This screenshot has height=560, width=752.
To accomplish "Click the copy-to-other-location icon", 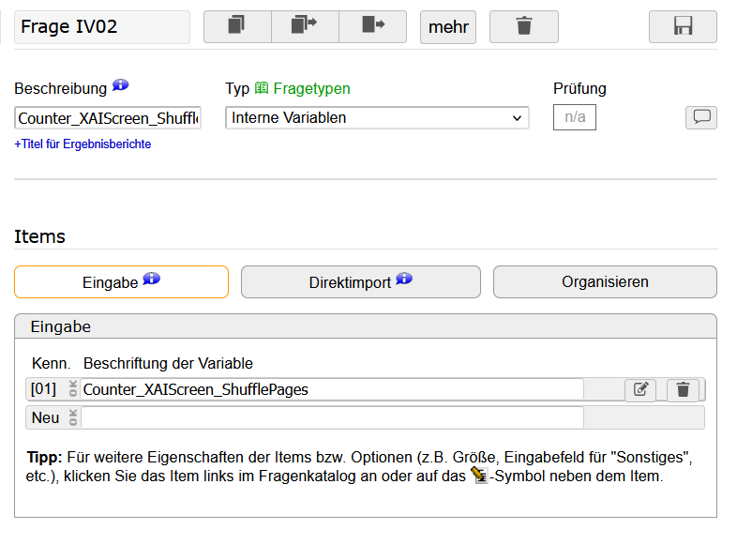I will click(x=305, y=27).
